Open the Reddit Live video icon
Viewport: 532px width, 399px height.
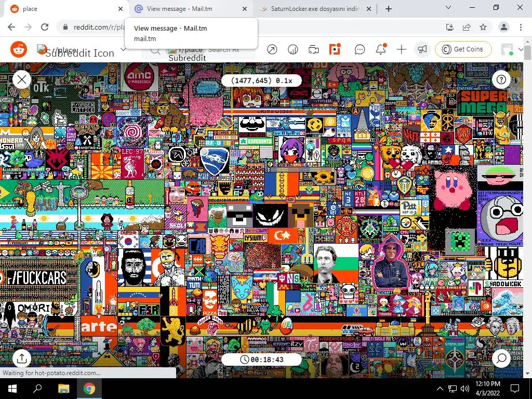[313, 49]
